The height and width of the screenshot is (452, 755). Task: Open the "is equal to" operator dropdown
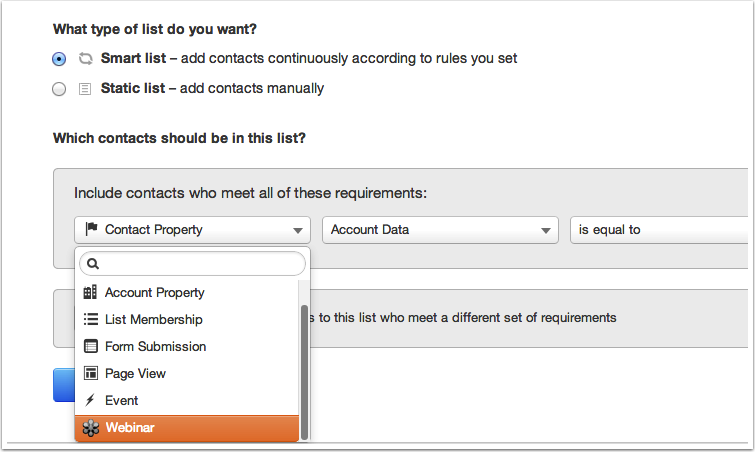[x=659, y=230]
